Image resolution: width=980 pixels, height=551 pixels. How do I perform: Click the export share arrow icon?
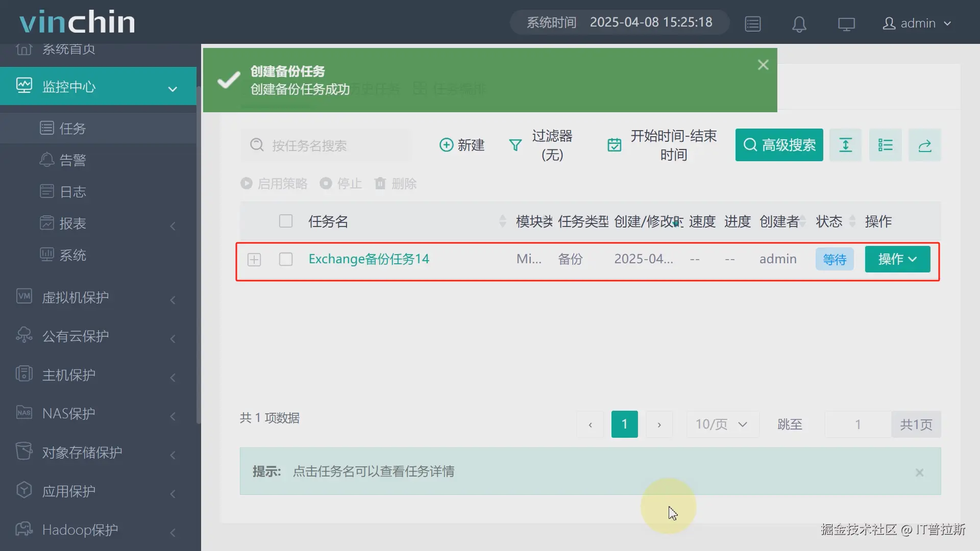[x=924, y=145]
